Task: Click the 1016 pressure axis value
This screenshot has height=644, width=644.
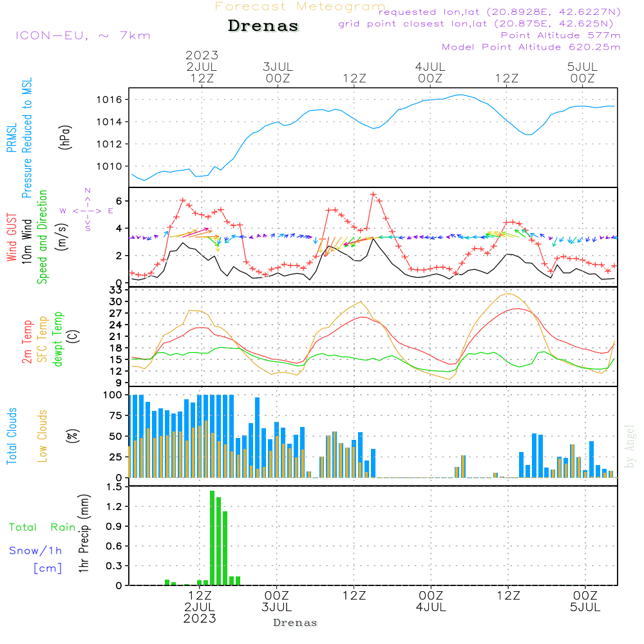Action: click(x=109, y=100)
